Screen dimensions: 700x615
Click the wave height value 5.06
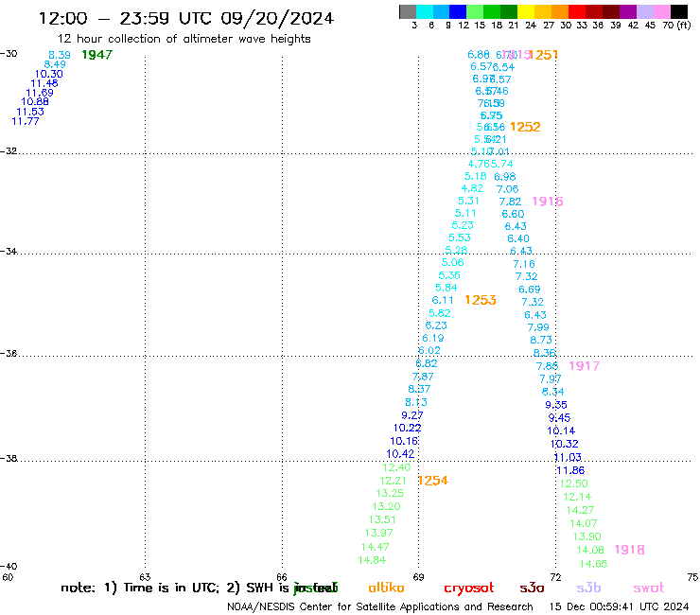453,263
